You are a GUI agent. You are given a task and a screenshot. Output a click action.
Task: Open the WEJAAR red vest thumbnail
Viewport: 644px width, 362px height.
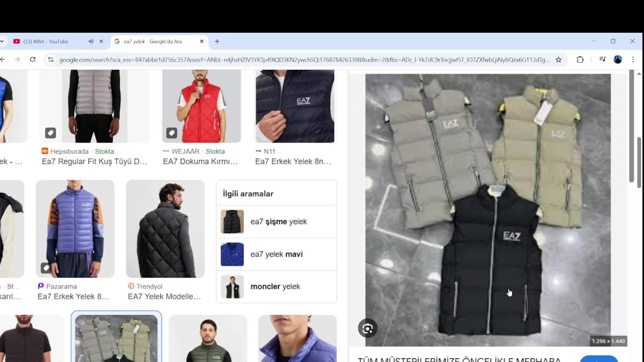(201, 106)
